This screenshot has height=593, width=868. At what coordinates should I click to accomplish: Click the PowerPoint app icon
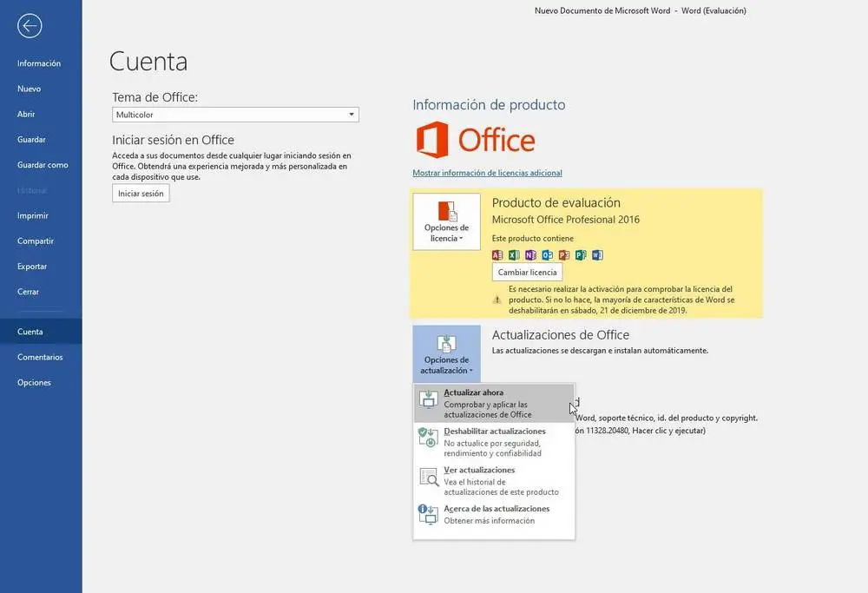pos(563,254)
